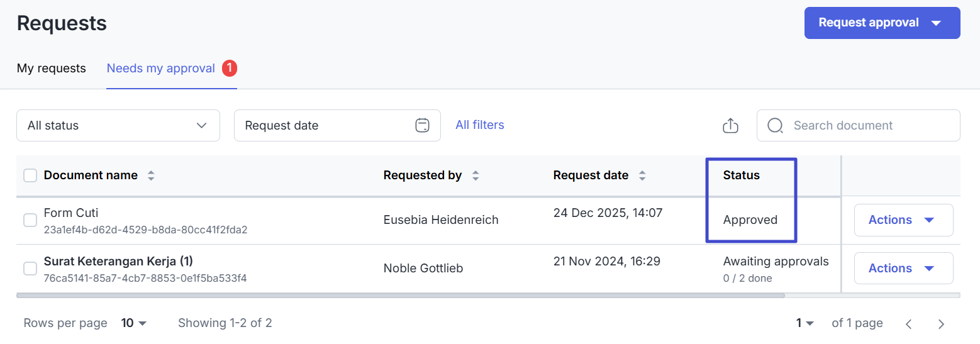The image size is (980, 344).
Task: Expand Actions menu for Form Cuti
Action: pos(903,220)
